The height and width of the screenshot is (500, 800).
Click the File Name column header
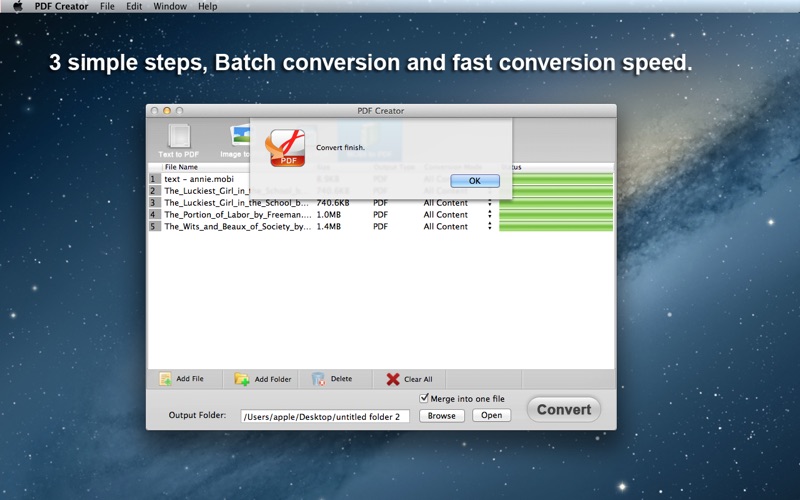(x=181, y=167)
